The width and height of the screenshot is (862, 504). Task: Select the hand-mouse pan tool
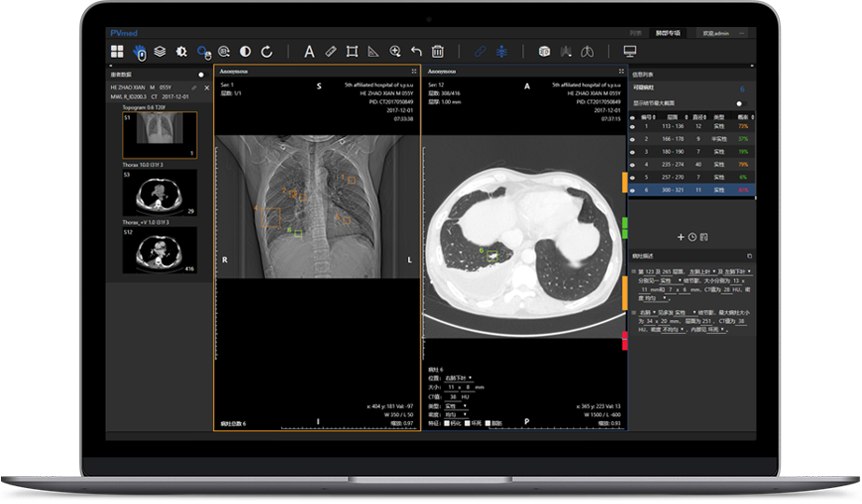point(140,52)
